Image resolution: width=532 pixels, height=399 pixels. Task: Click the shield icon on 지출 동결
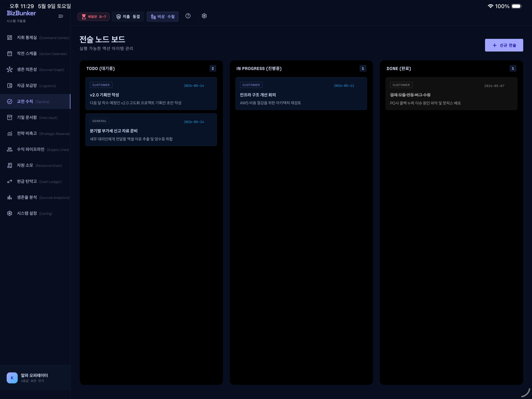(119, 17)
